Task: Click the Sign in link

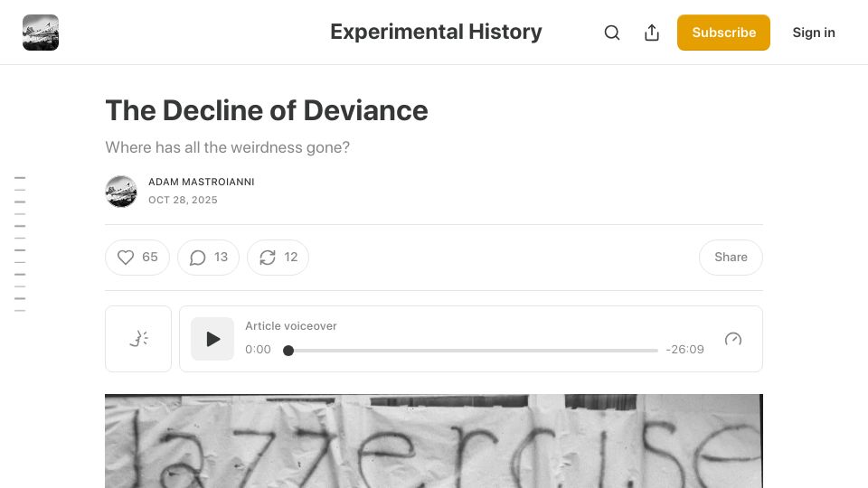Action: (813, 33)
